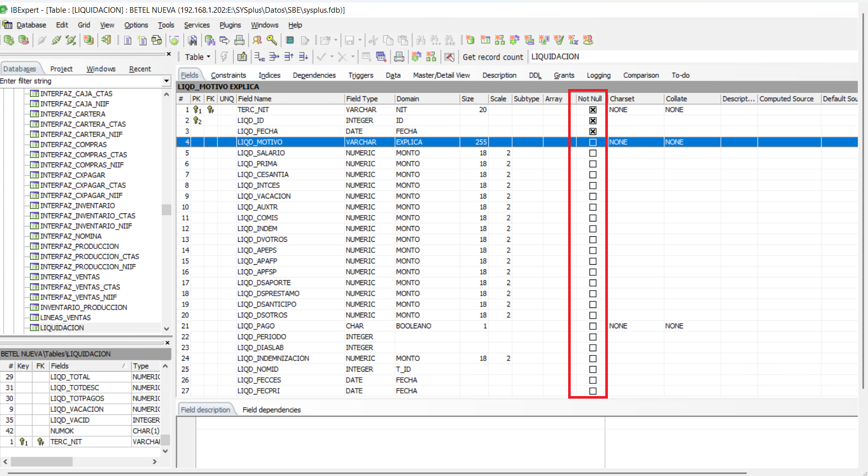Viewport: 868px width, 476px height.
Task: Check Not Null for LIQD_PAGO field
Action: 593,326
